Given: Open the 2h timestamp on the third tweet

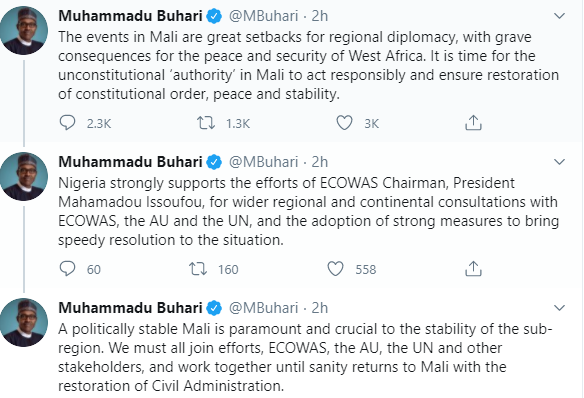Looking at the screenshot, I should point(320,308).
